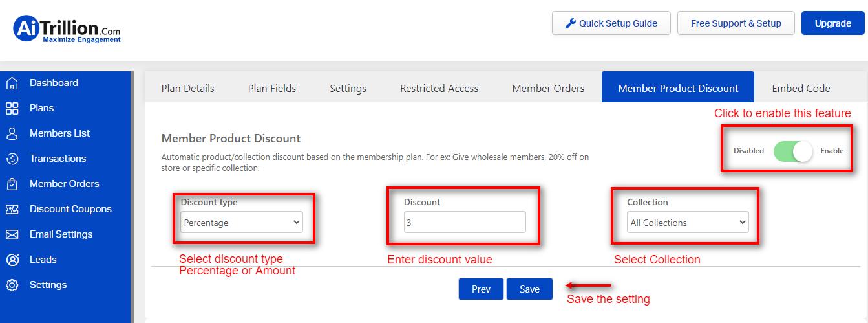Click the Email Settings envelope icon
This screenshot has width=868, height=323.
click(x=12, y=234)
